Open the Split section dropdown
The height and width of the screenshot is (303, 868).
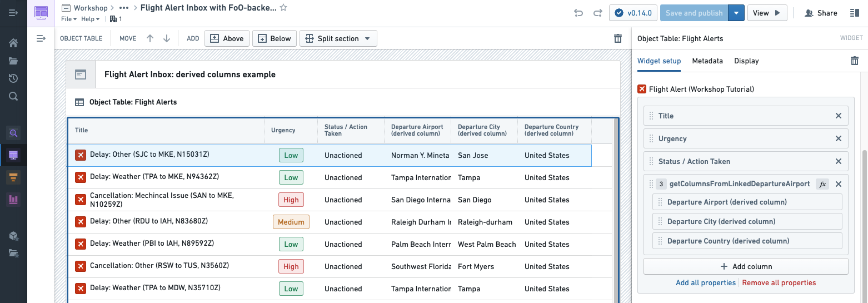pos(338,38)
